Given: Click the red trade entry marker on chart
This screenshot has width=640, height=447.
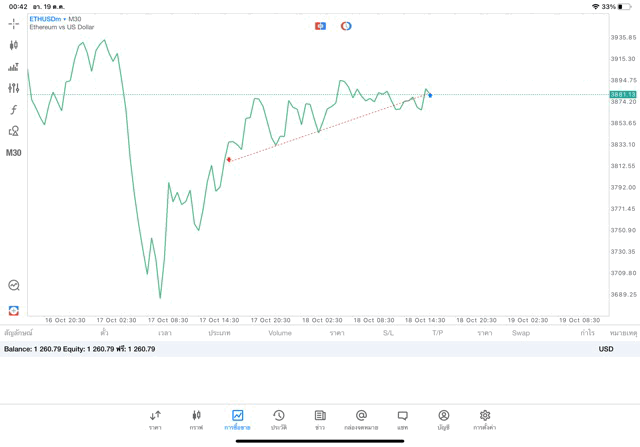Looking at the screenshot, I should 229,160.
